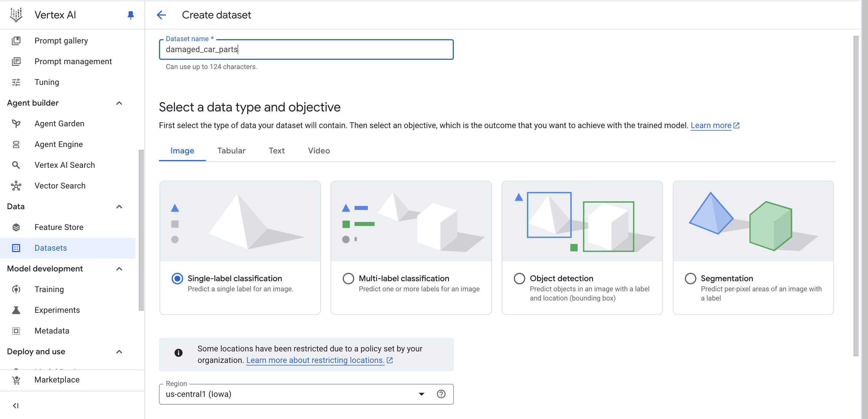
Task: Click the main page vertical scrollbar
Action: [x=856, y=195]
